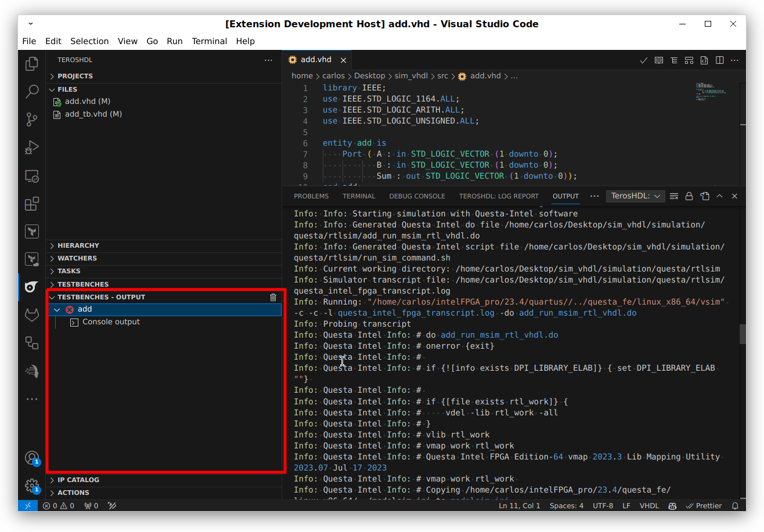
Task: Show additional activity bar views ellipsis
Action: 32,399
